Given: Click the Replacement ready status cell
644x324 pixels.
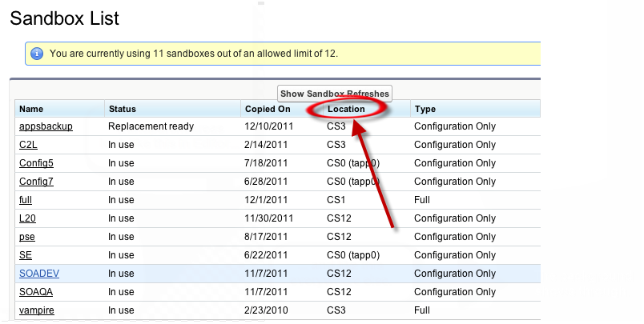Looking at the screenshot, I should [x=151, y=126].
